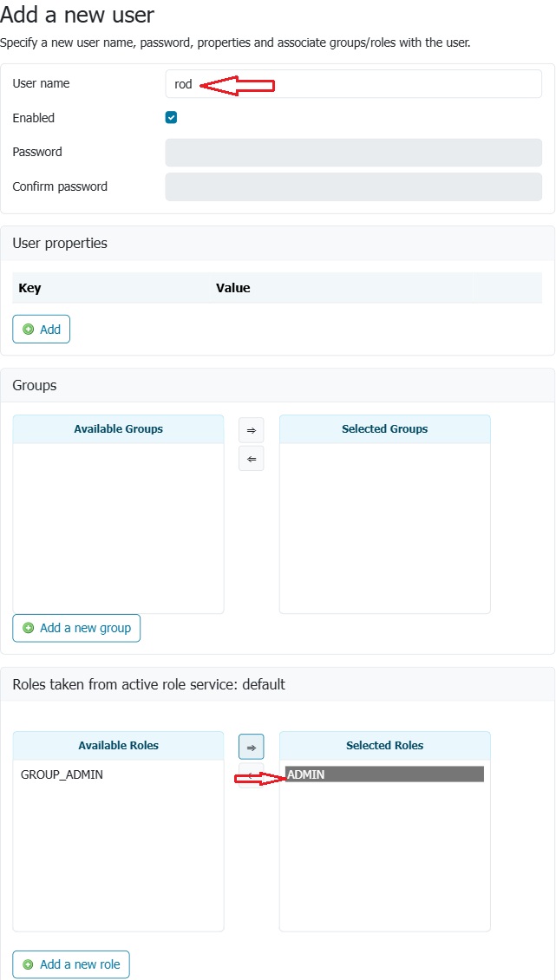The image size is (556, 980).
Task: Click the Available Roles header
Action: [118, 746]
